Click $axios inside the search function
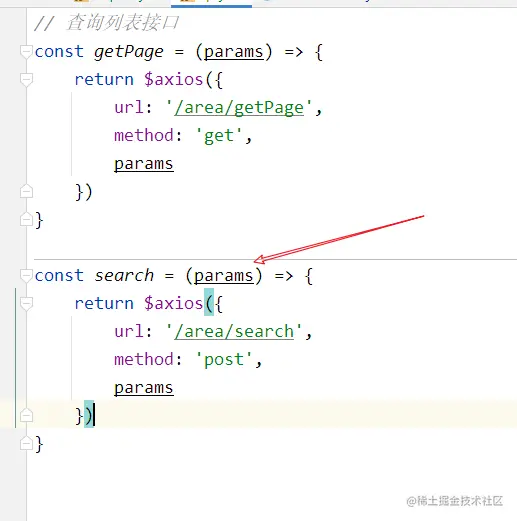The width and height of the screenshot is (517, 521). coord(173,304)
